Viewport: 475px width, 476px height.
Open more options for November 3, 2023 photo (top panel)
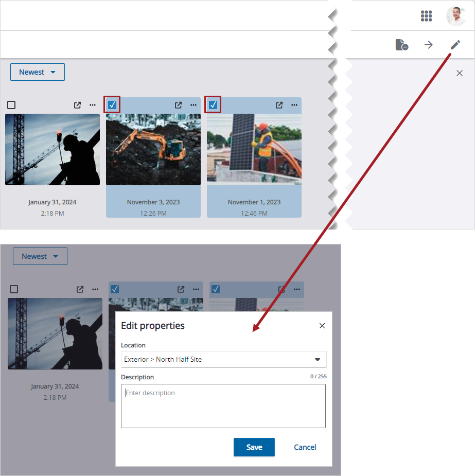(x=193, y=105)
